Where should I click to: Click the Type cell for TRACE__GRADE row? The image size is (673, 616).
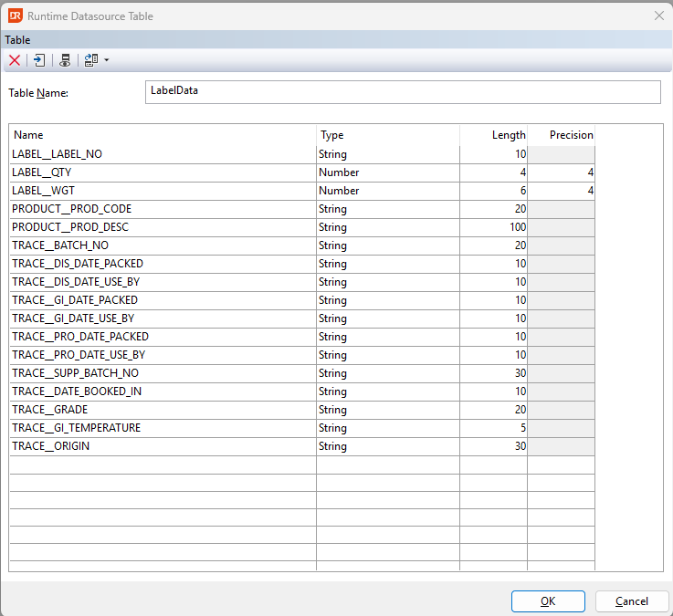click(x=387, y=410)
